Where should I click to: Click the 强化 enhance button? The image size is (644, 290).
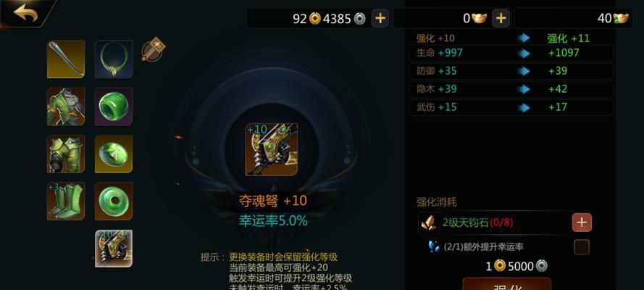pyautogui.click(x=507, y=284)
